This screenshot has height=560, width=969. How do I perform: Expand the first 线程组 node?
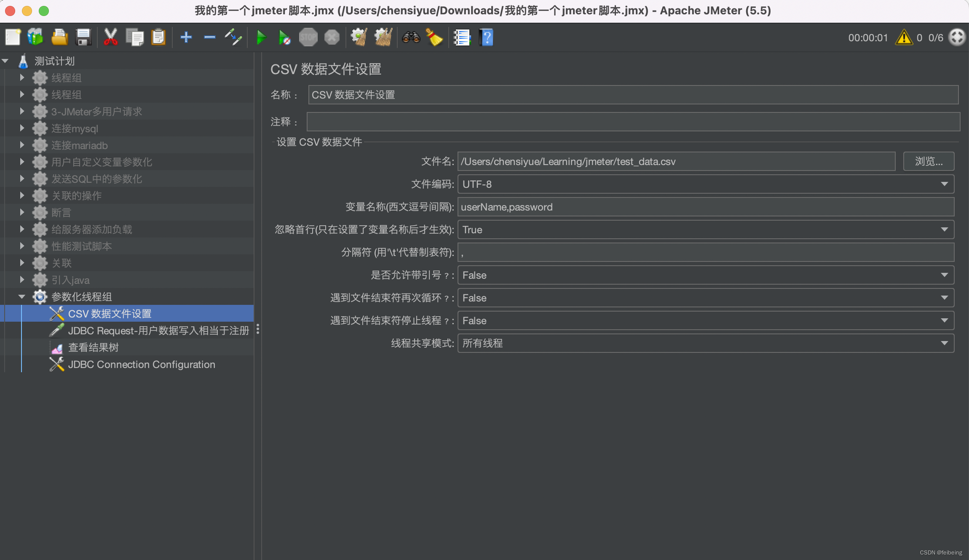coord(22,77)
